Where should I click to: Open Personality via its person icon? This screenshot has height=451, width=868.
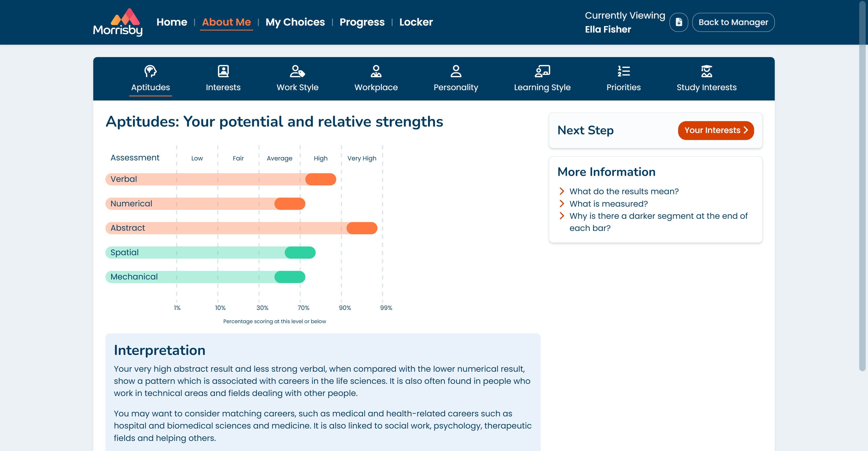[455, 71]
